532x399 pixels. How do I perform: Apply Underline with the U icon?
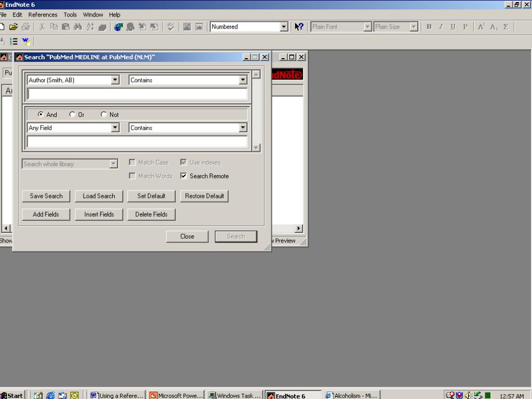pyautogui.click(x=453, y=27)
